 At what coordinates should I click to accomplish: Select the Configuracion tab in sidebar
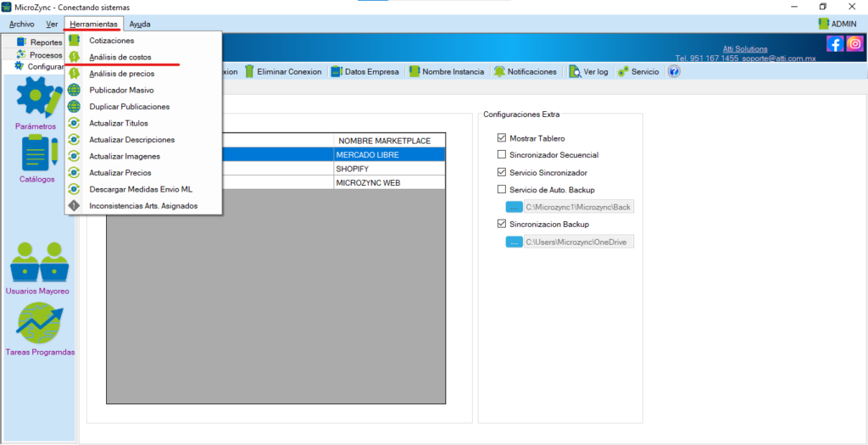pyautogui.click(x=39, y=66)
